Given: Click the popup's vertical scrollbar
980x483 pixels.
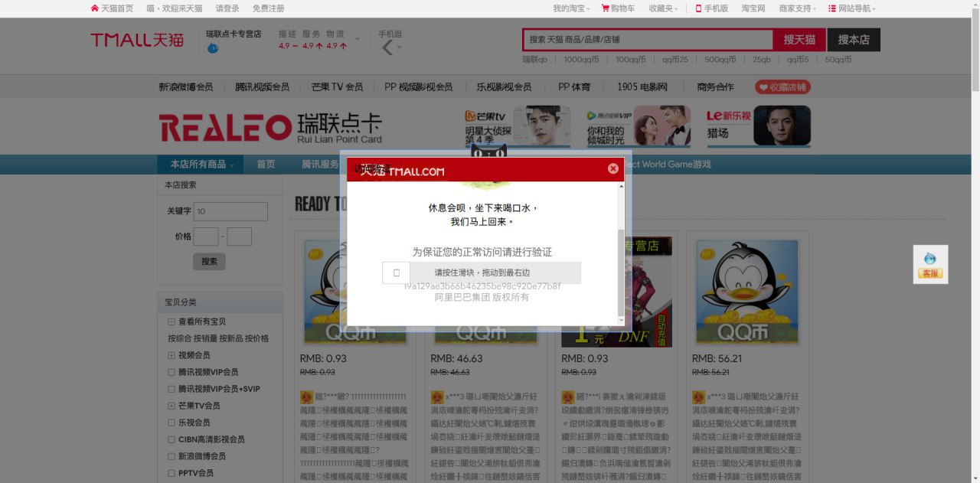Looking at the screenshot, I should coord(621,272).
